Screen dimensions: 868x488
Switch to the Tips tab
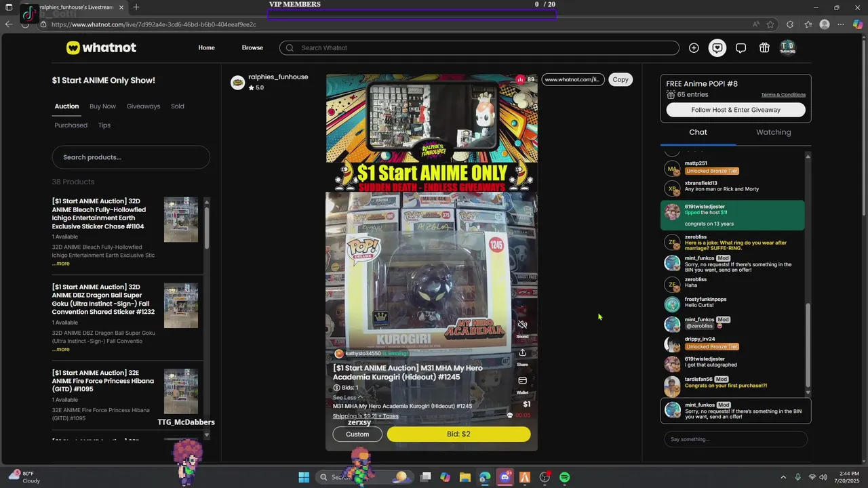click(104, 125)
